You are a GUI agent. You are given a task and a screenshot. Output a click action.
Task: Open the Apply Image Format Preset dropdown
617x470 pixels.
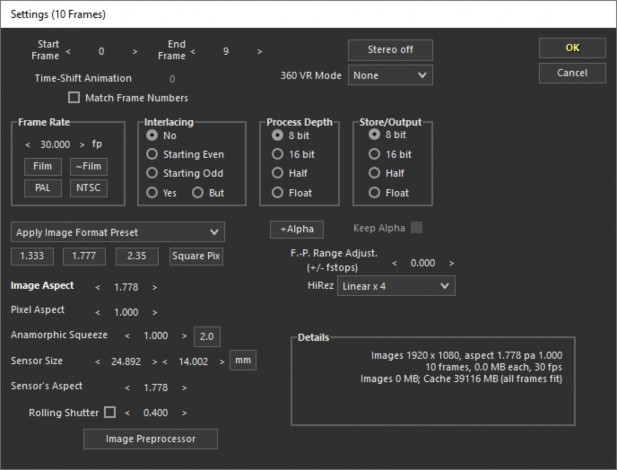[118, 232]
